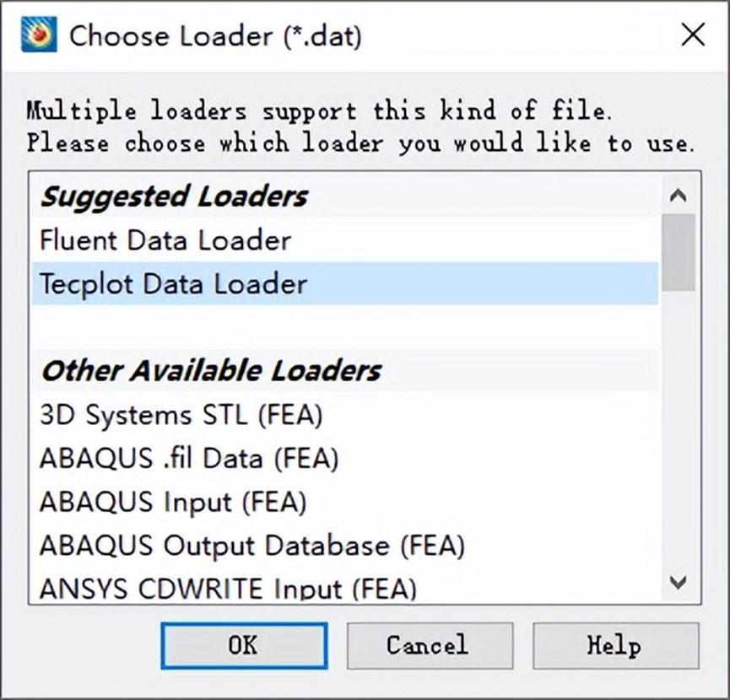Choose the Tecplot Data Loader entry
Viewport: 730px width, 700px height.
click(173, 283)
